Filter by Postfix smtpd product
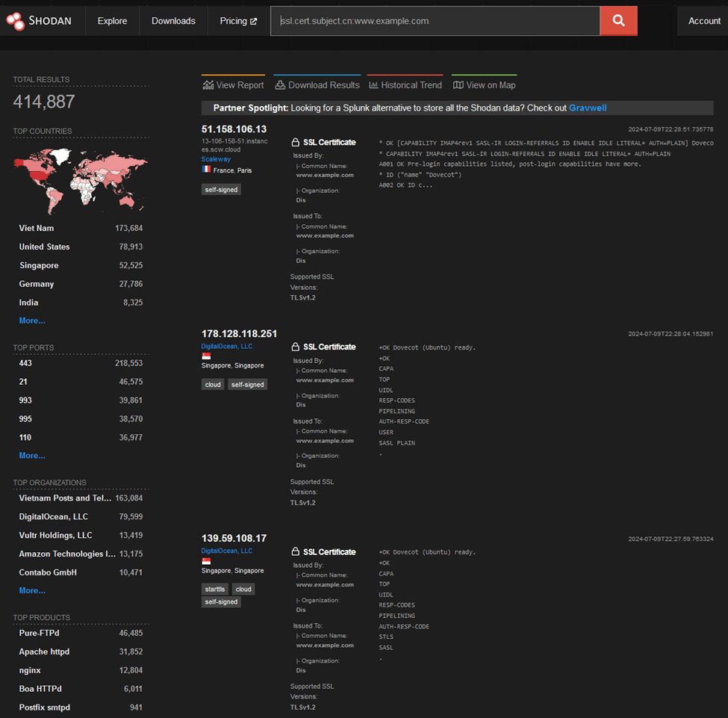Screen dimensions: 728x718 tap(81, 708)
